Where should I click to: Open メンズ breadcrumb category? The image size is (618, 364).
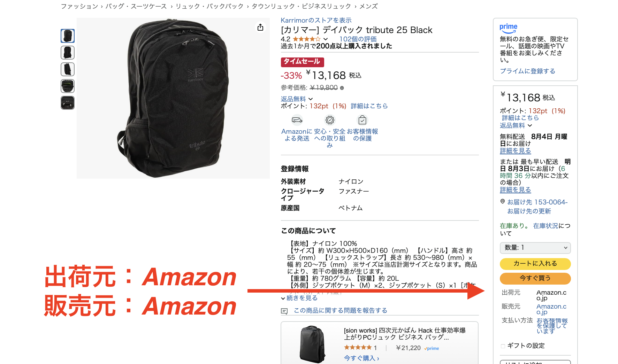tap(369, 6)
